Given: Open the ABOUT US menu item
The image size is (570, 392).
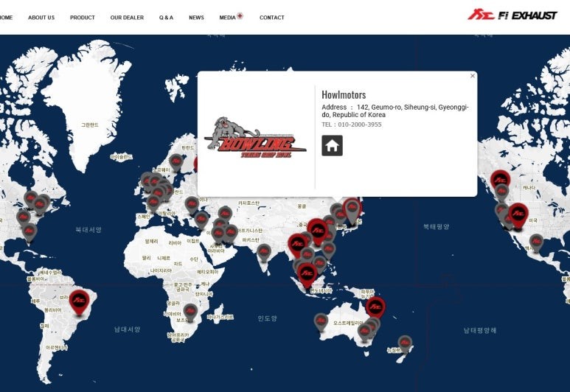Looking at the screenshot, I should (x=41, y=18).
